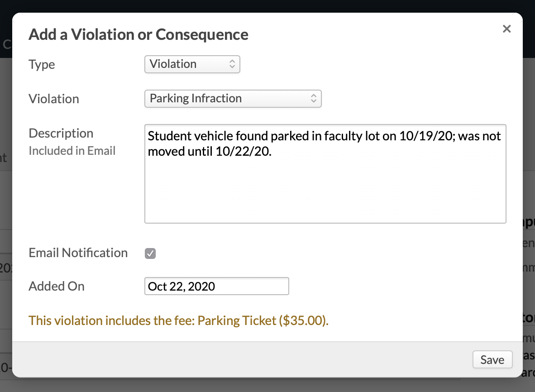
Task: Save the violation
Action: pyautogui.click(x=492, y=360)
